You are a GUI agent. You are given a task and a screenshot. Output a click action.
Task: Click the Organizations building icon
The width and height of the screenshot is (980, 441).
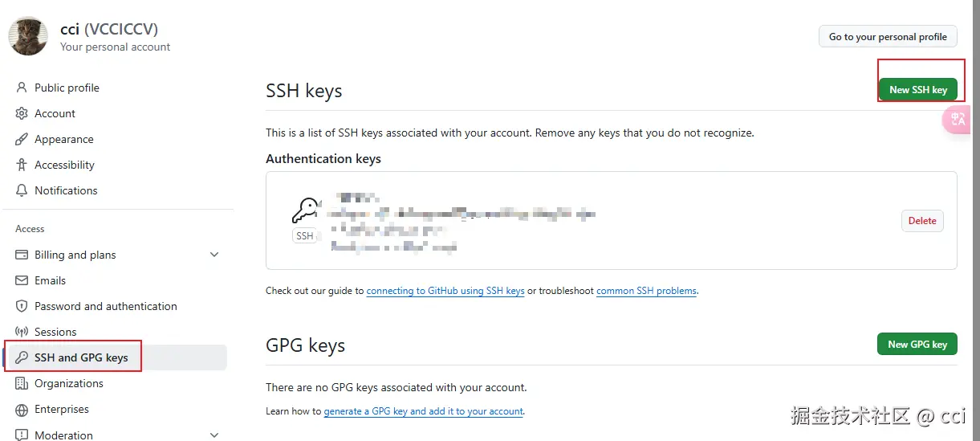[22, 383]
